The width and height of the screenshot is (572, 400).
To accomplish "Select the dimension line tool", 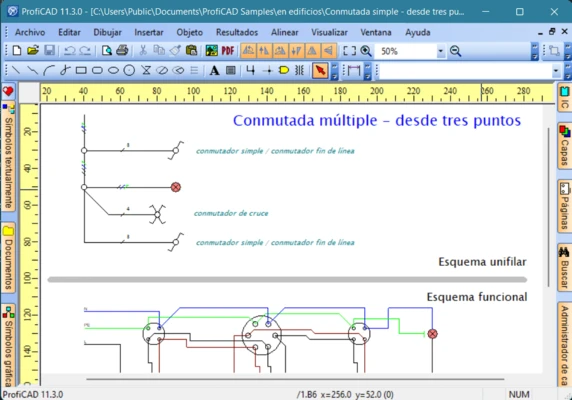I will [x=354, y=70].
